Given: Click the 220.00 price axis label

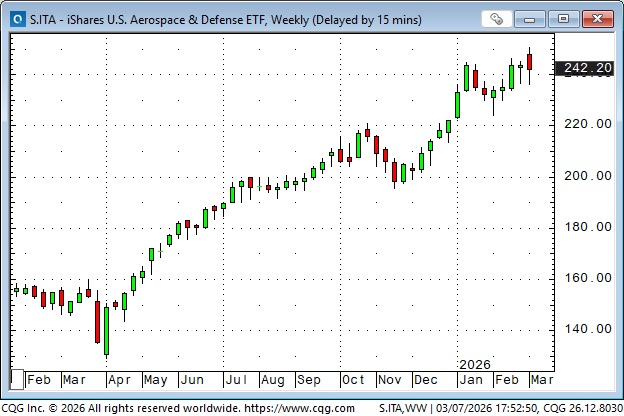Looking at the screenshot, I should coord(588,124).
